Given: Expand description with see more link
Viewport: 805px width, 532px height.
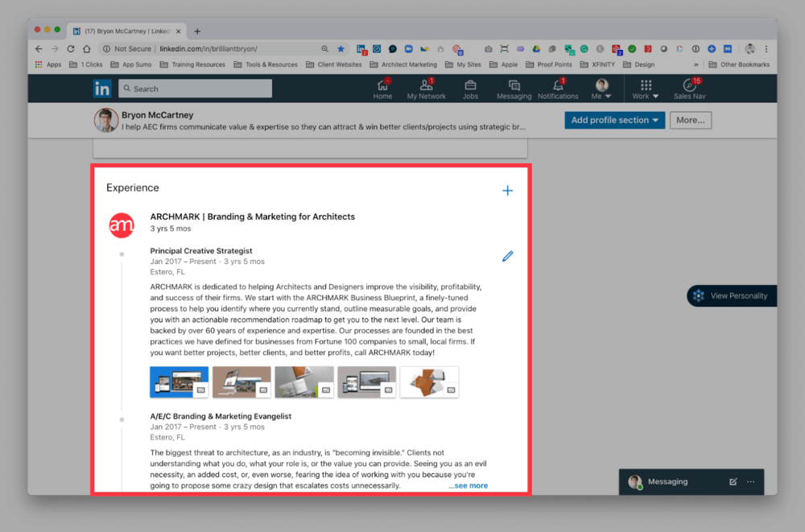Looking at the screenshot, I should click(x=471, y=485).
